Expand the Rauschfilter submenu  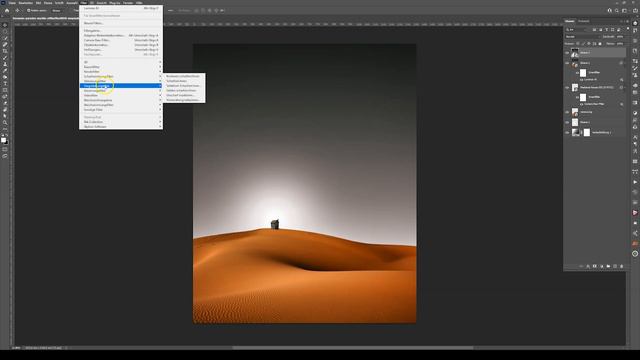(x=121, y=67)
